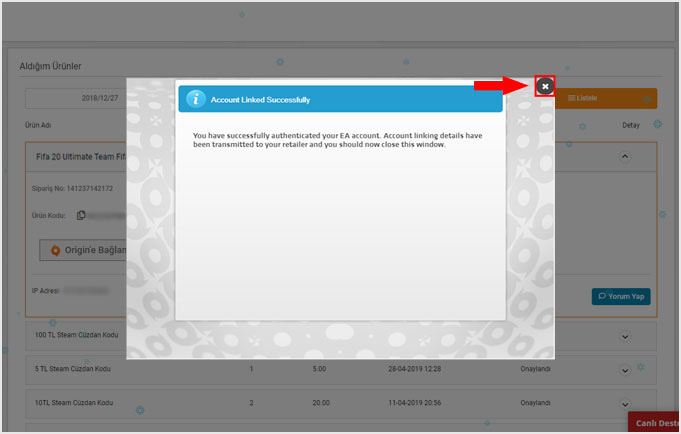
Task: Copy the product code using copy icon
Action: tap(81, 216)
